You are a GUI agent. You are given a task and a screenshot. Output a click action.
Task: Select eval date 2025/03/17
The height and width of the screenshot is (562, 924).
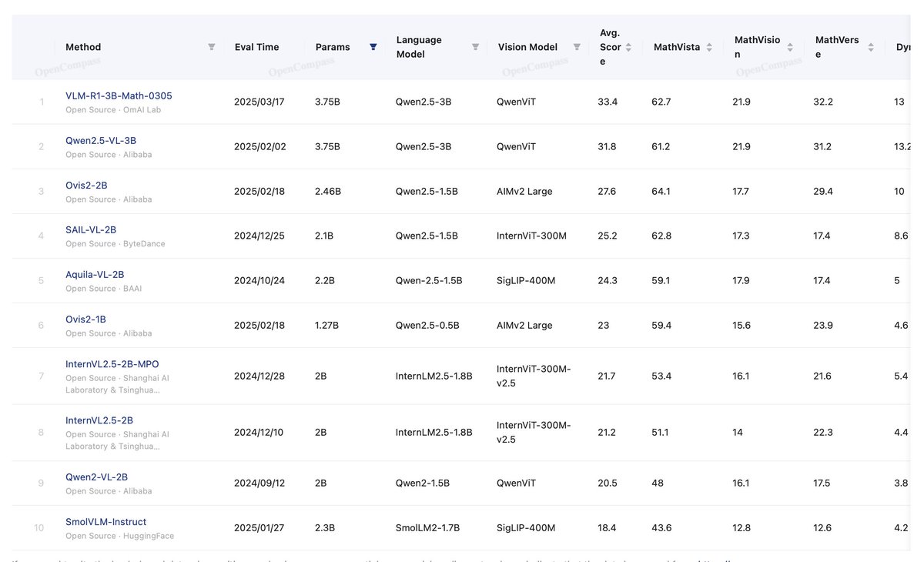pyautogui.click(x=259, y=102)
